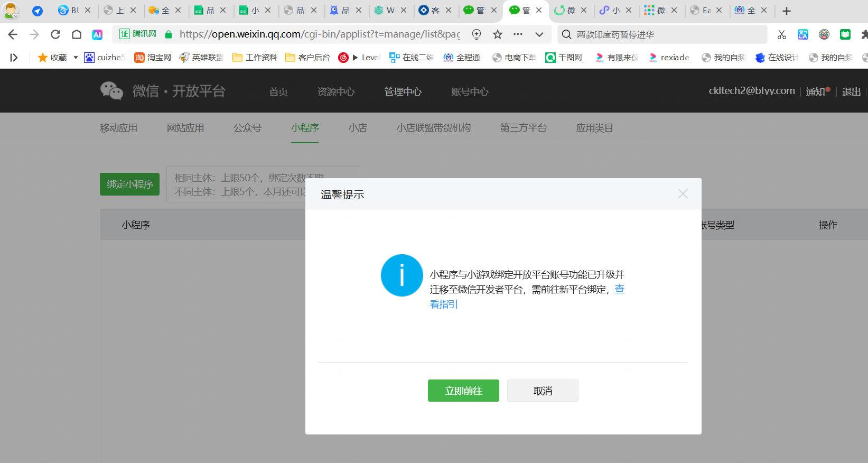Image resolution: width=868 pixels, height=463 pixels.
Task: Open 资源中心 in top navigation
Action: (336, 91)
